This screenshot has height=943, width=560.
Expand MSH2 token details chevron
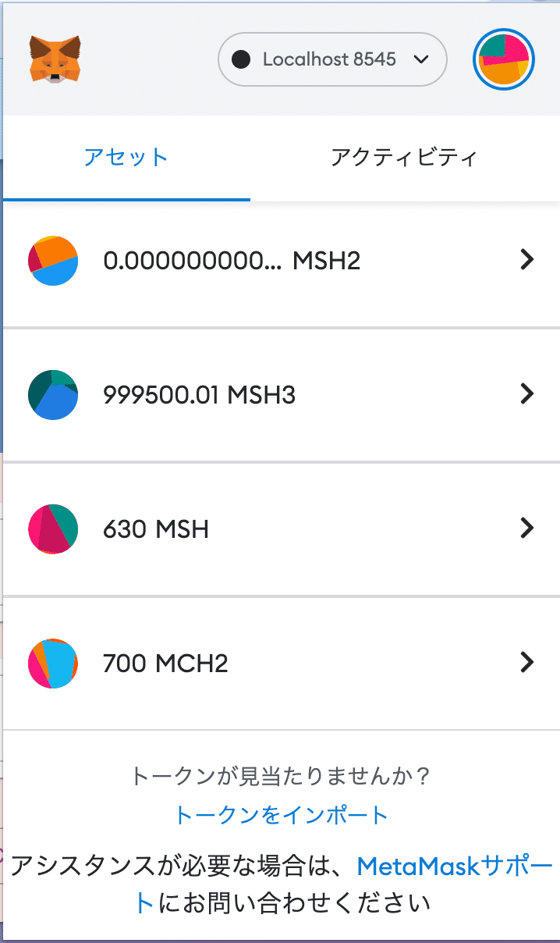point(527,260)
